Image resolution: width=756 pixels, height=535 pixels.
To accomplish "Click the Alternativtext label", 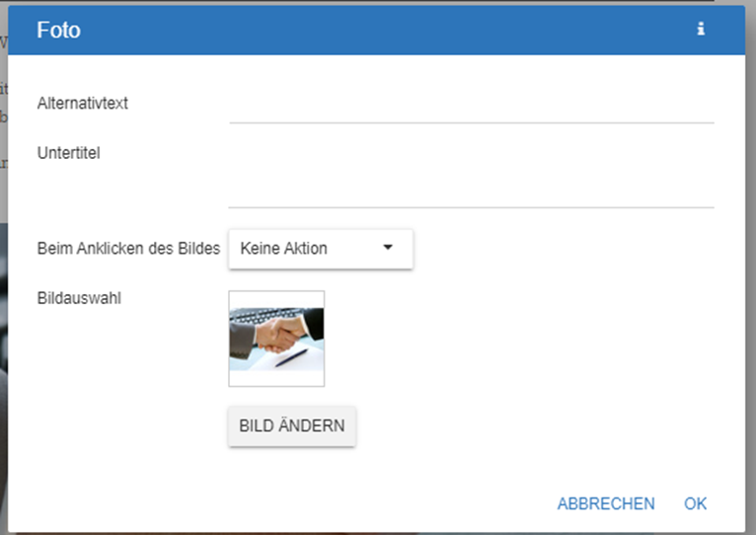I will [x=83, y=103].
